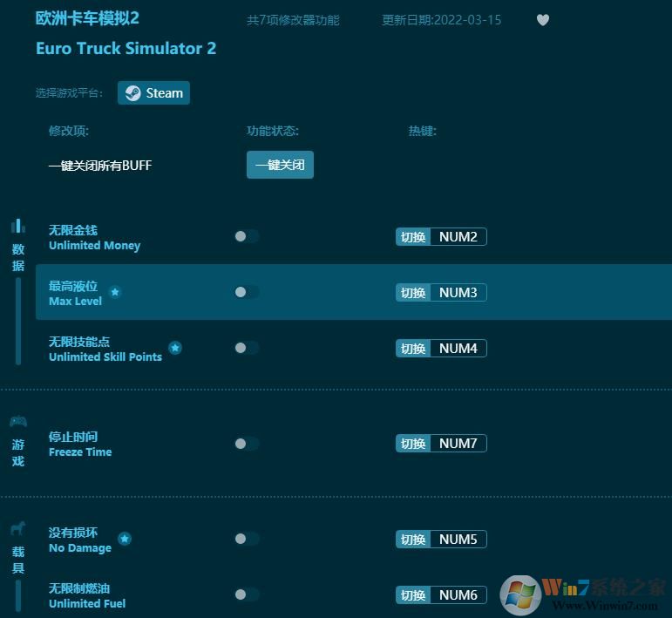672x618 pixels.
Task: Click the Steam logo icon
Action: (132, 93)
